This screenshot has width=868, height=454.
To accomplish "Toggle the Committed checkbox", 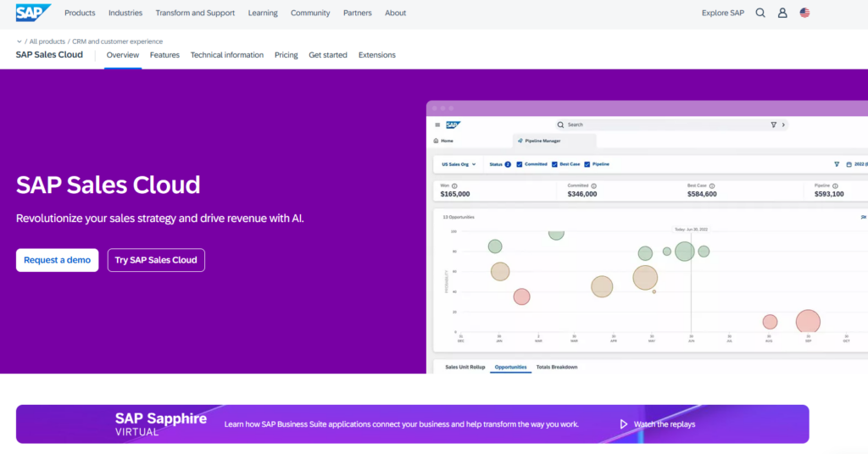I will click(520, 164).
